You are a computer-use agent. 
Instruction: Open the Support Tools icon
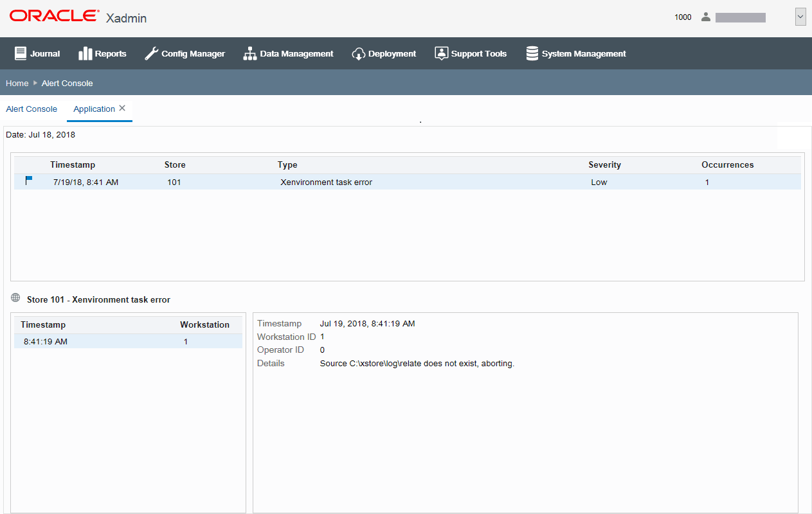point(442,53)
